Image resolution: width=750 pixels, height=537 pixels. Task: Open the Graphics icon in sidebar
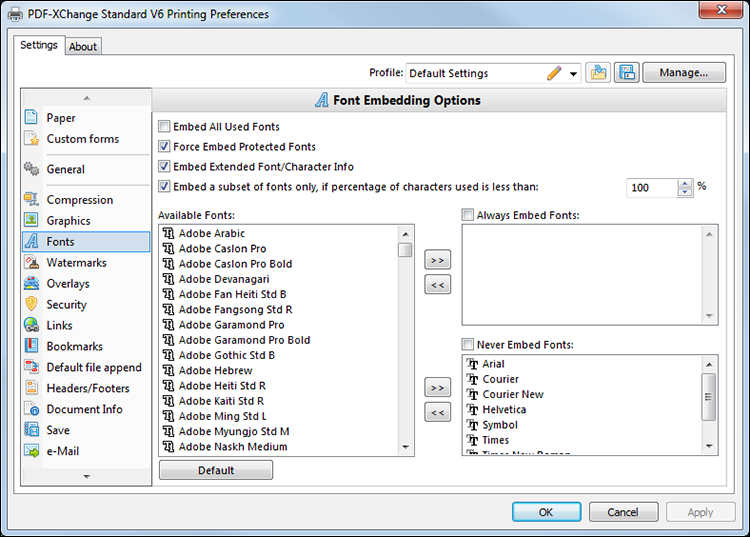(31, 220)
